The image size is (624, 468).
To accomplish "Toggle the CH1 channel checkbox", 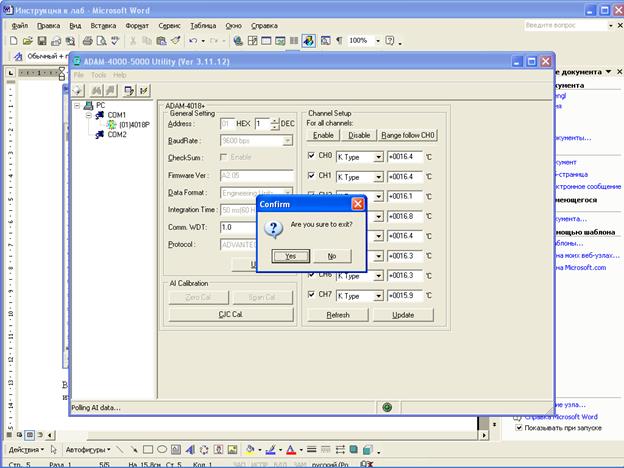I will 312,176.
